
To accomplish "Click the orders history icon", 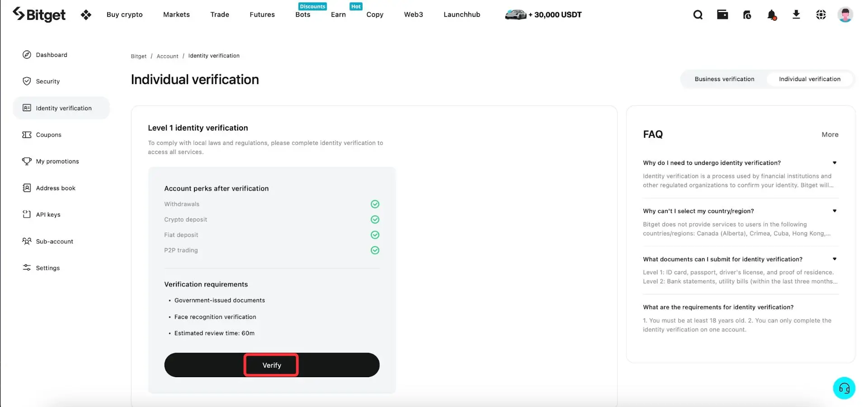I will [747, 15].
